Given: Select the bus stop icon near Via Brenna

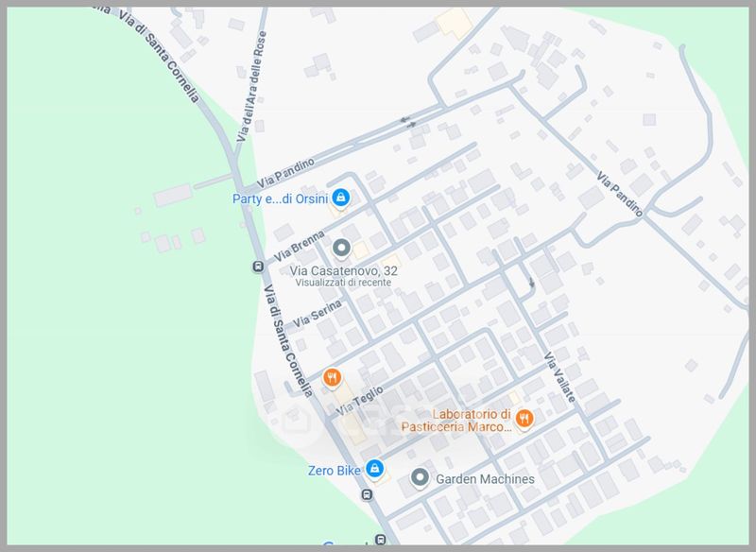Looking at the screenshot, I should click(257, 267).
